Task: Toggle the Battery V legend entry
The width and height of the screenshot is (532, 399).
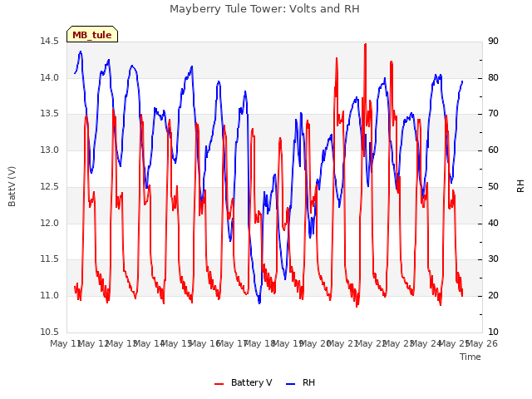Action: tap(243, 382)
